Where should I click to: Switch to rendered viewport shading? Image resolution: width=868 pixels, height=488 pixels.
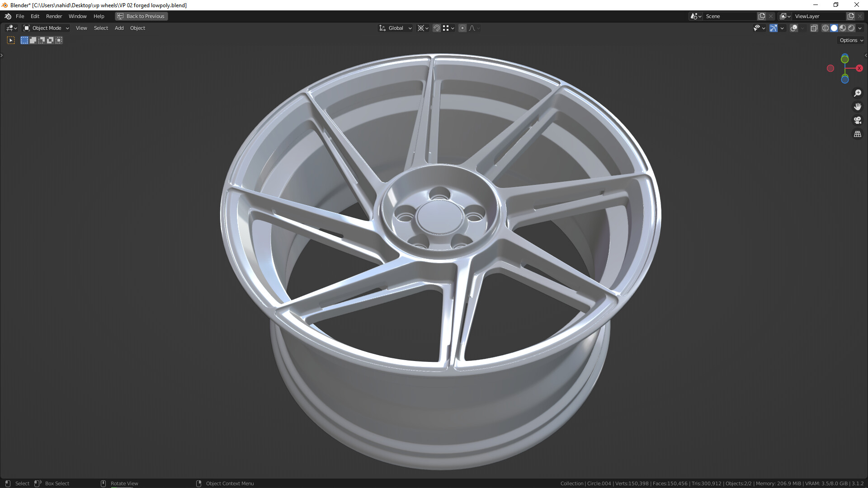click(851, 28)
